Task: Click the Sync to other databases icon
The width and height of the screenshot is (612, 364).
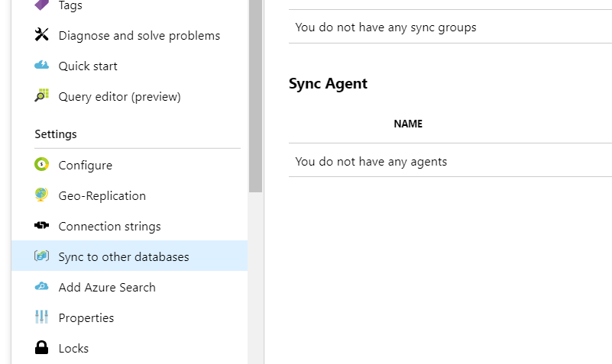Action: tap(41, 256)
